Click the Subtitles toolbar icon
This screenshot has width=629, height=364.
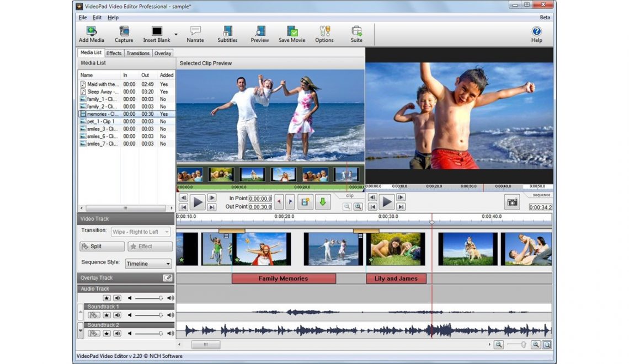click(227, 31)
